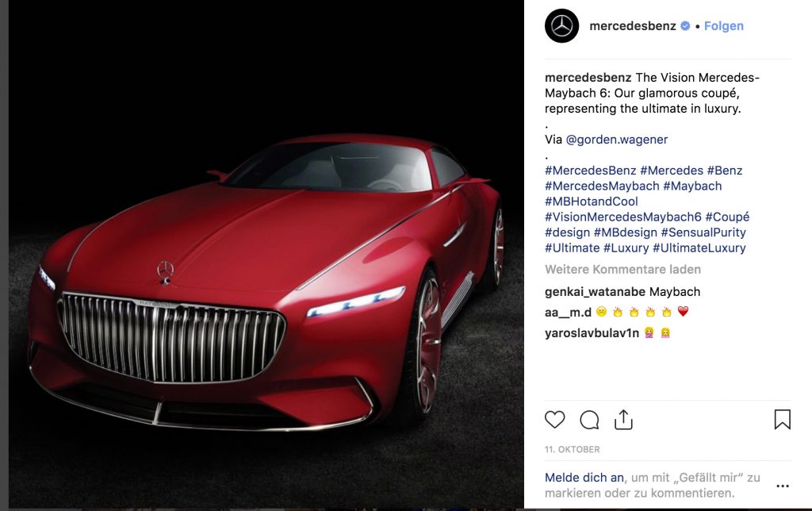Save the post with the bookmark icon
This screenshot has height=511, width=812.
(782, 419)
